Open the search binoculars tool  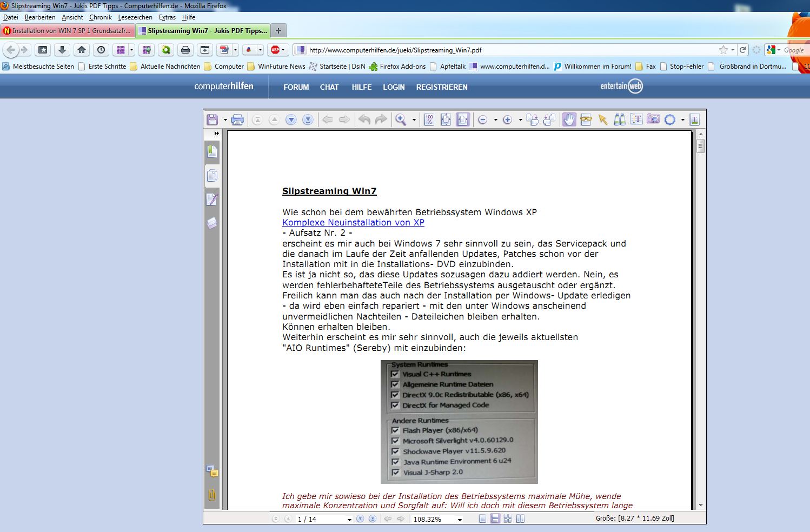[620, 119]
